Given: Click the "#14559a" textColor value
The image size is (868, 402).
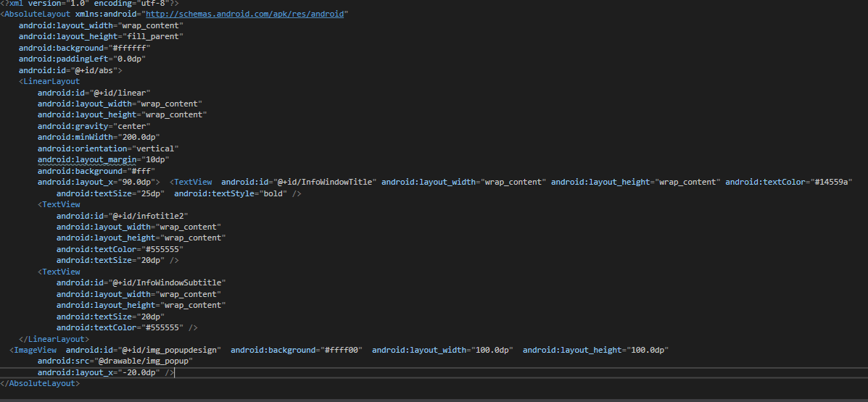Looking at the screenshot, I should (831, 182).
